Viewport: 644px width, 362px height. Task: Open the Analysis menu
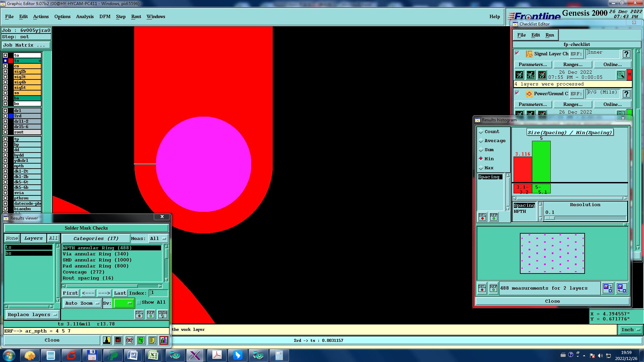[85, 16]
